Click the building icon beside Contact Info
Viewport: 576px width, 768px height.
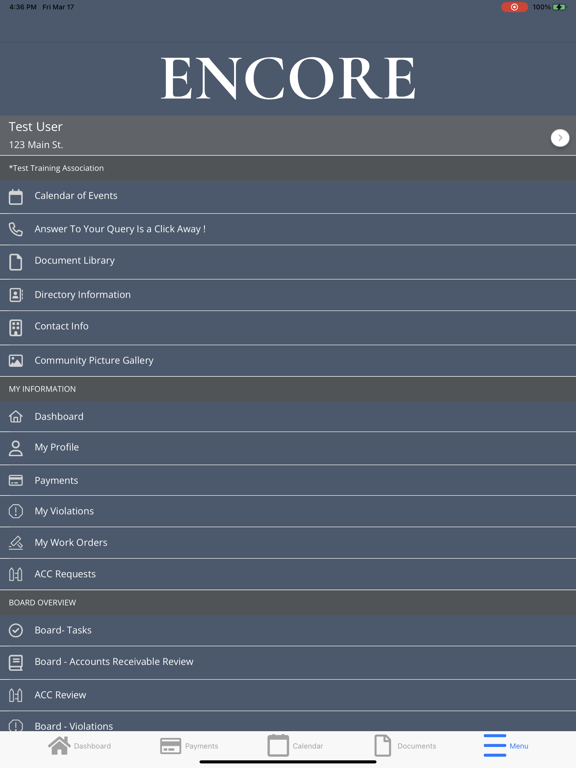[x=16, y=328]
